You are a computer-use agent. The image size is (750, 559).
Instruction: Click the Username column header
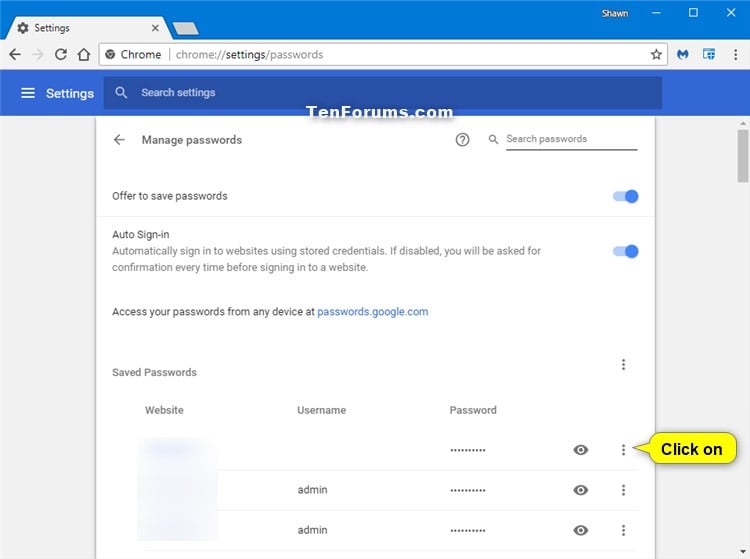[321, 410]
